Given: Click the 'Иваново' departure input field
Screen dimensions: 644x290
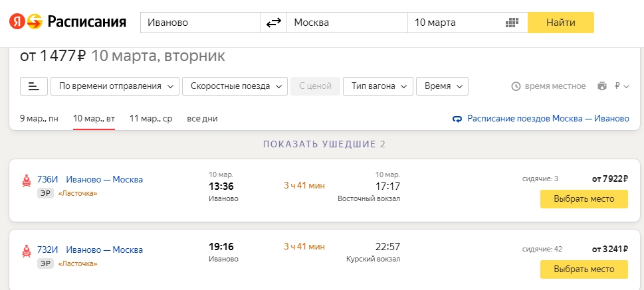Looking at the screenshot, I should pyautogui.click(x=201, y=23).
